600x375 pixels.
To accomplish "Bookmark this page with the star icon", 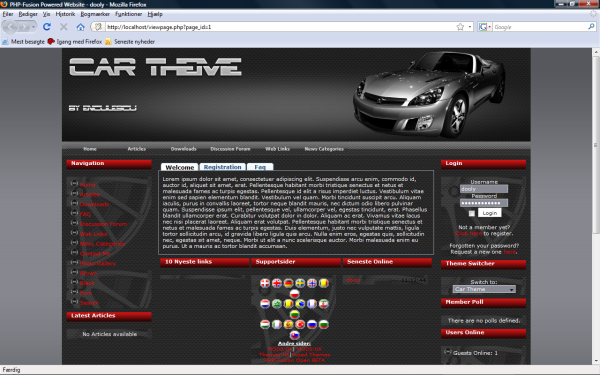I will coord(460,27).
